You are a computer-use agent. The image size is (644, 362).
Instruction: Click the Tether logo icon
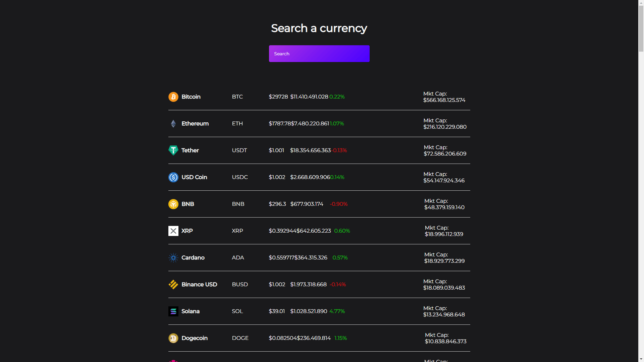coord(173,150)
